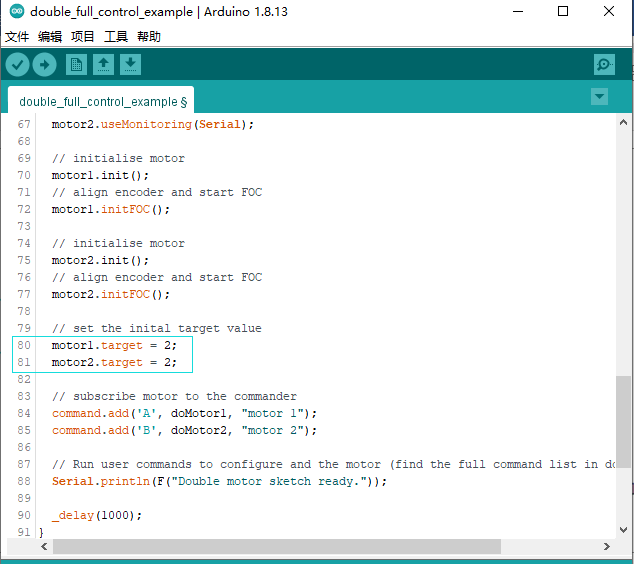
Task: Create a new sketch file
Action: (76, 65)
